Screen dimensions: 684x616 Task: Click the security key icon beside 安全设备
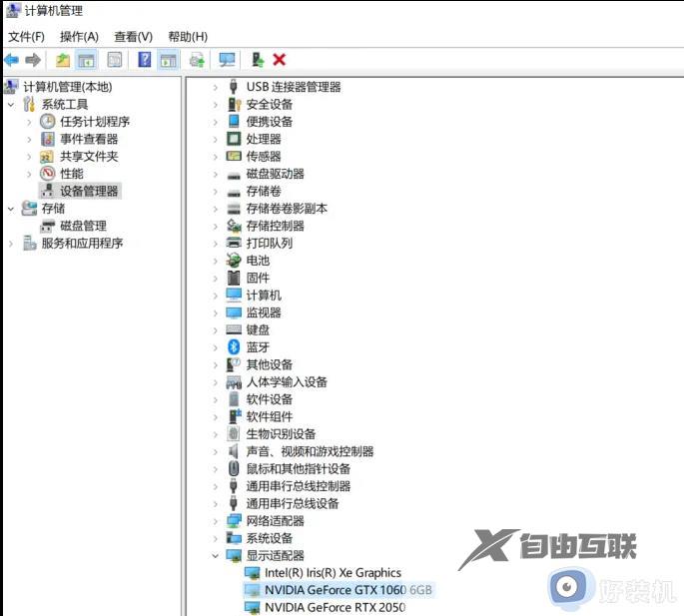pos(235,104)
